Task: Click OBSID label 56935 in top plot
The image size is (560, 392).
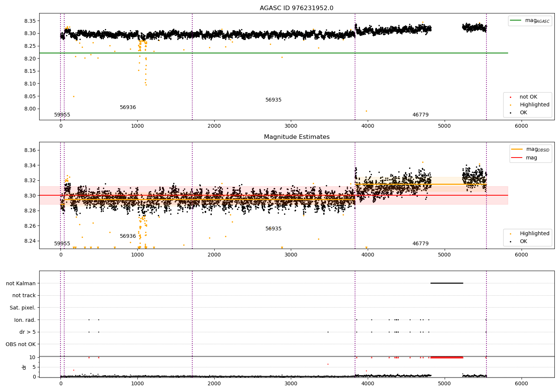Action: coord(273,100)
